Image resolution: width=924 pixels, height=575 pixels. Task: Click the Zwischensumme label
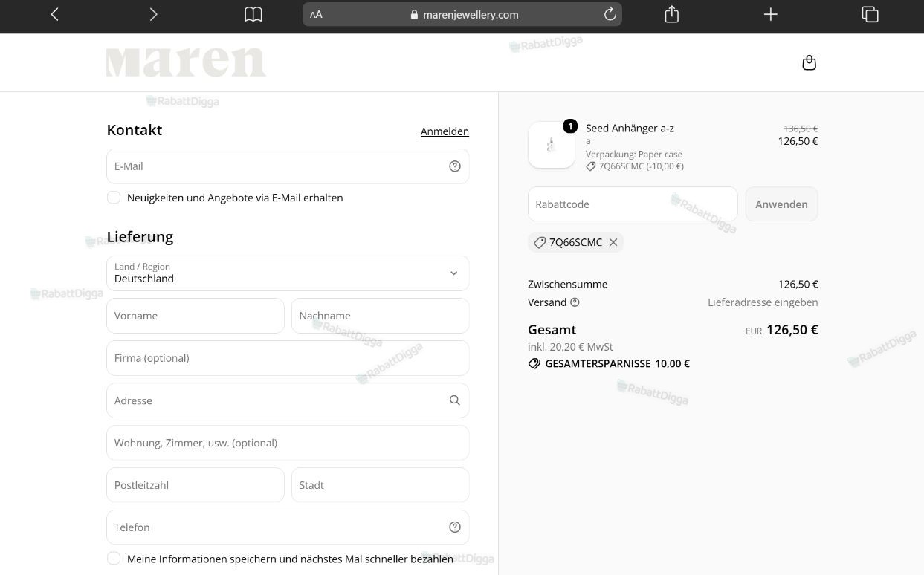567,285
